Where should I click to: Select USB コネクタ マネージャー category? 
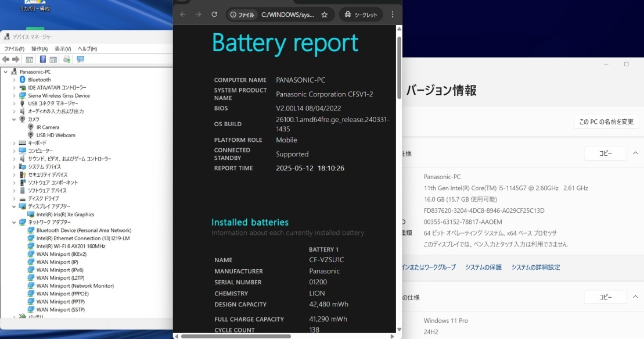click(x=53, y=104)
